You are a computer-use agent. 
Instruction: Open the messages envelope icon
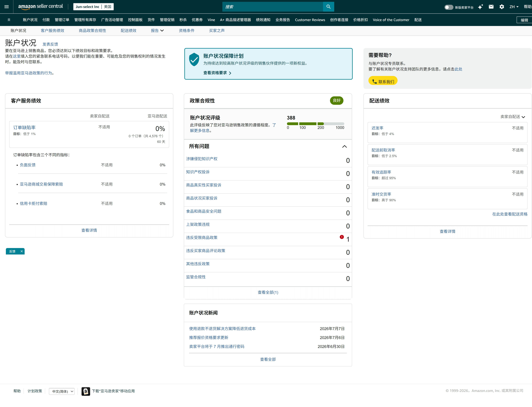coord(491,7)
